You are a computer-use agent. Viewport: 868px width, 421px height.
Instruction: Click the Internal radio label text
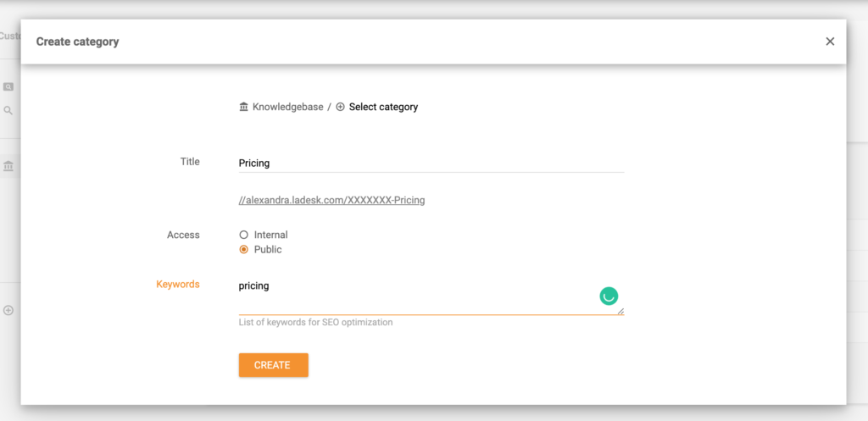click(x=271, y=235)
